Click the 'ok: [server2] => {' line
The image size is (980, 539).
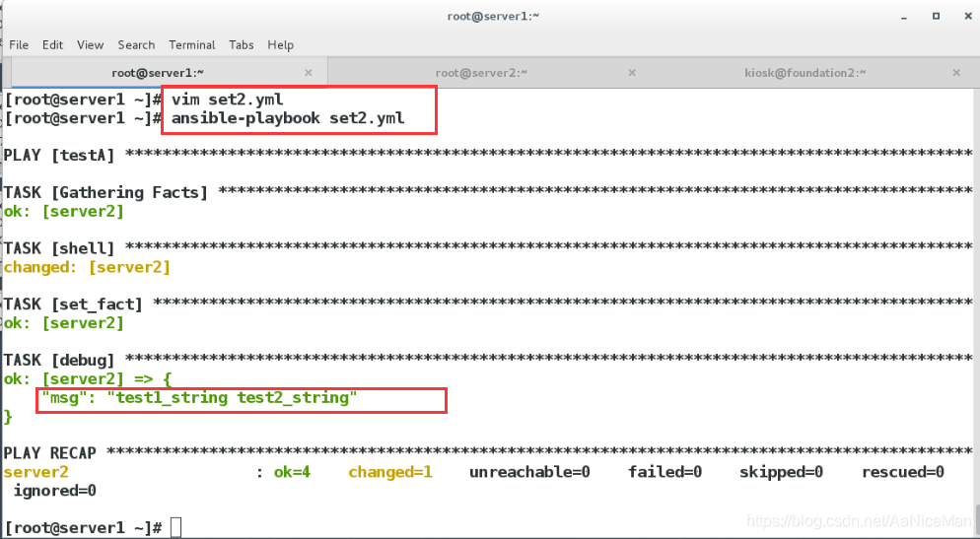(x=88, y=379)
